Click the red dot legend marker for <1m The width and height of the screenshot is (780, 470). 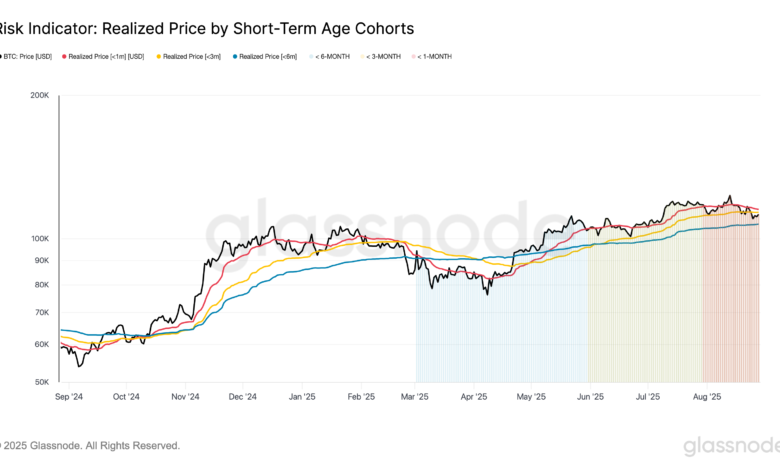[65, 56]
